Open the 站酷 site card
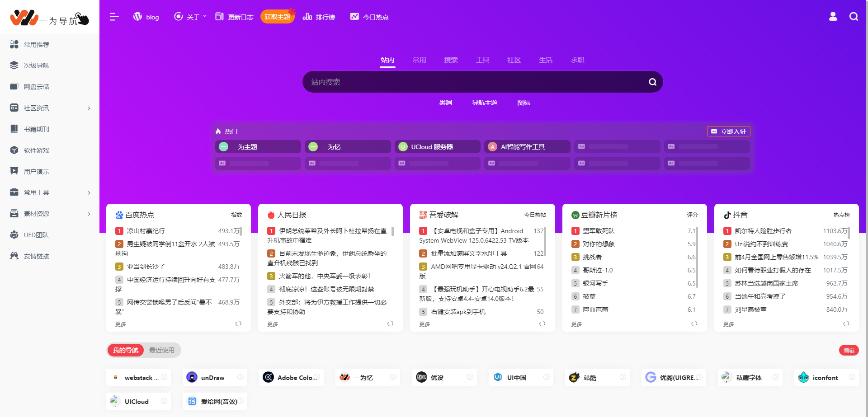 click(597, 377)
